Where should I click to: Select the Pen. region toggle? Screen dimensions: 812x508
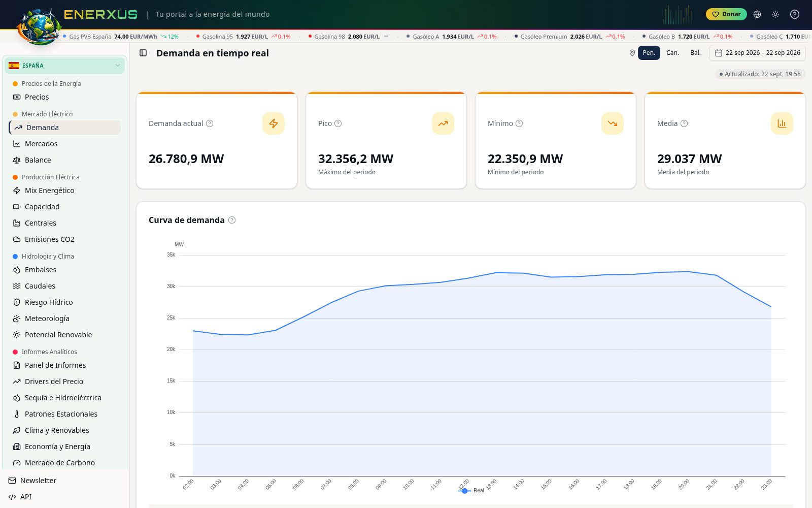649,53
